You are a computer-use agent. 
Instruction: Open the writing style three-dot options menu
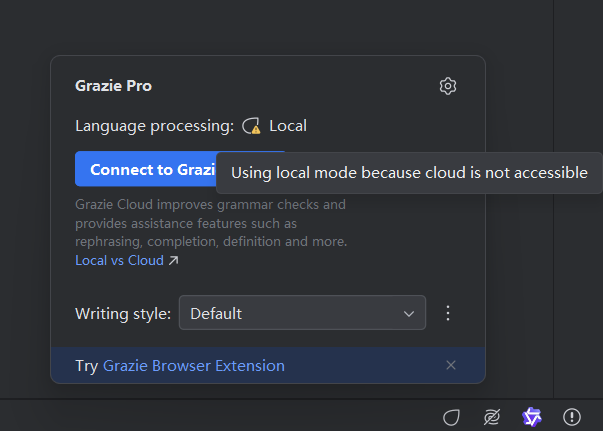point(448,313)
